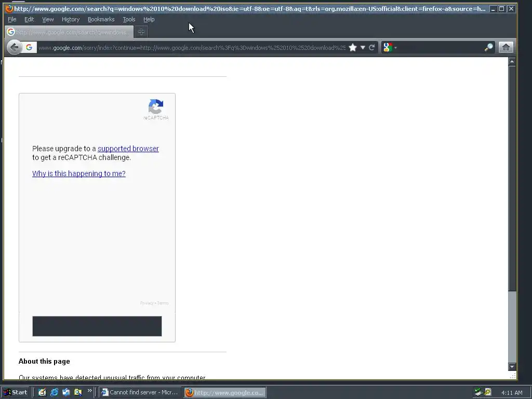Click inside the Google search box

(441, 47)
